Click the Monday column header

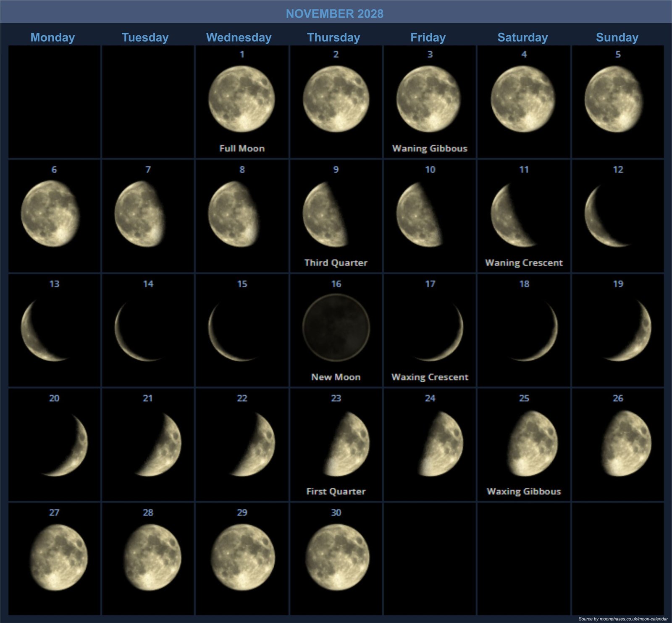[53, 37]
